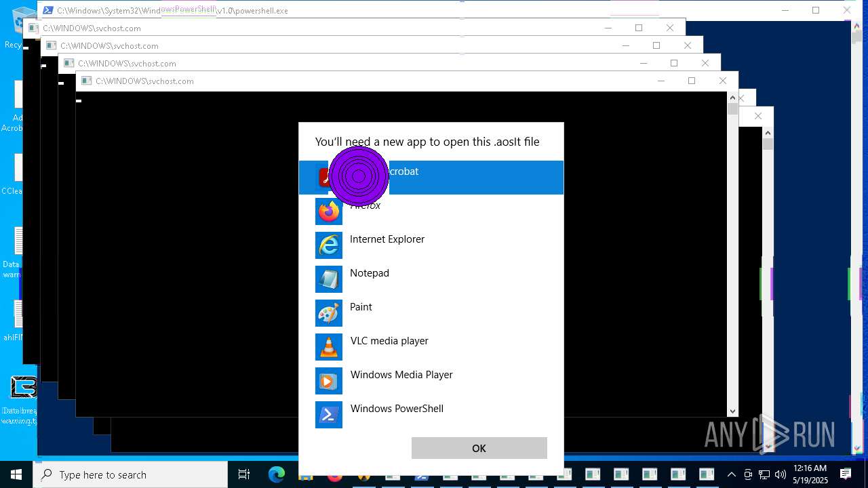Open system menu icon of frontmost svchost.com window
The height and width of the screenshot is (488, 868).
pyautogui.click(x=86, y=81)
